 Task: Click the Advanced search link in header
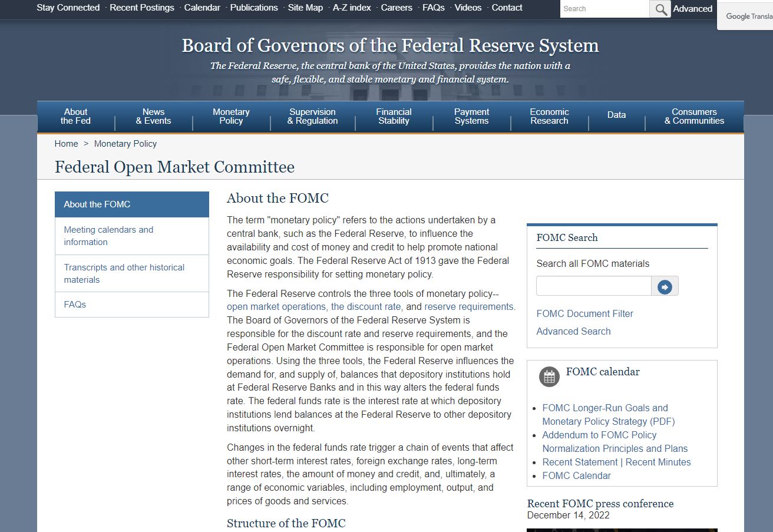pos(693,9)
